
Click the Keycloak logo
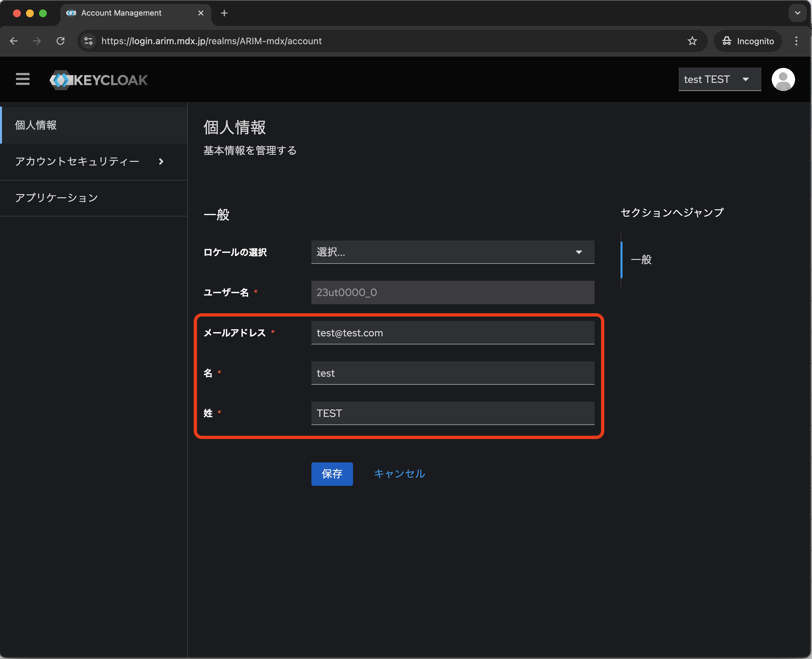pyautogui.click(x=99, y=80)
